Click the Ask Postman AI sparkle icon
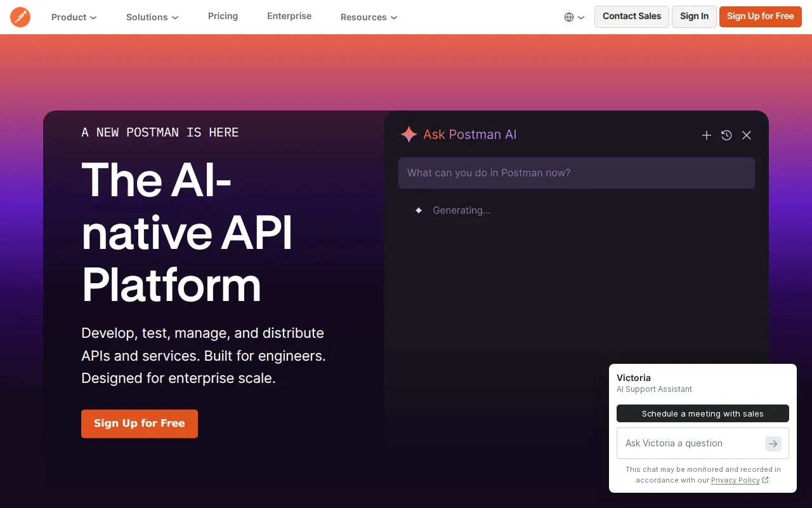 [x=409, y=134]
